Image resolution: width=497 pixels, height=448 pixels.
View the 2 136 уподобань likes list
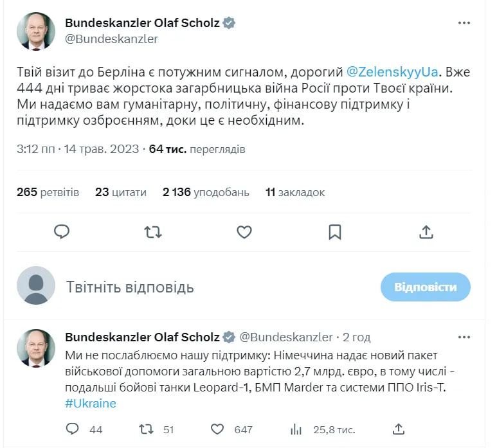pyautogui.click(x=206, y=192)
